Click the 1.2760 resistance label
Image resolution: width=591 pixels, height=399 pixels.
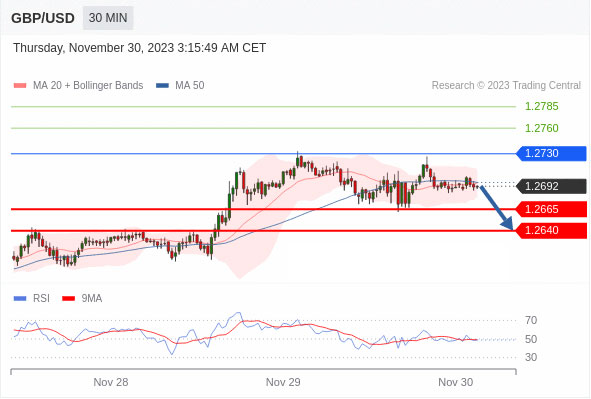(x=542, y=128)
